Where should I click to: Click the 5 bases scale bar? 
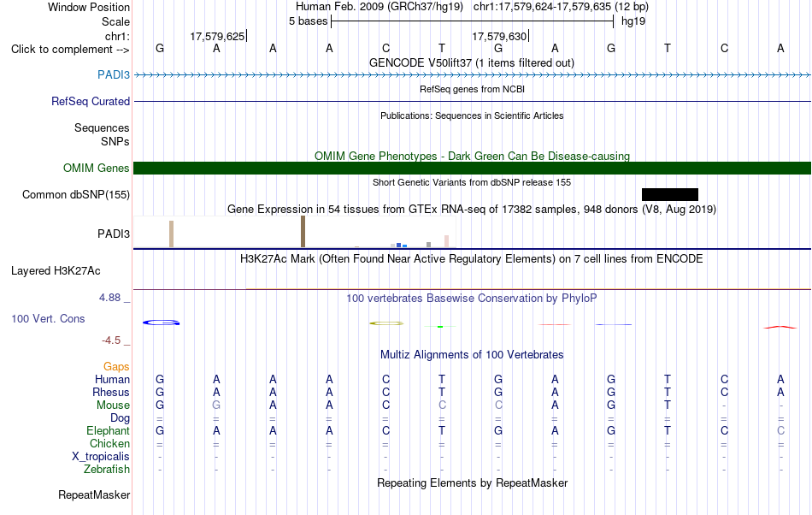(472, 21)
